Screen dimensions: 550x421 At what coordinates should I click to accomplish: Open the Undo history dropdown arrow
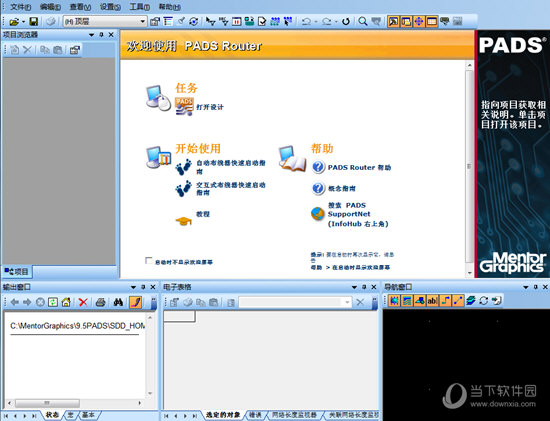tap(316, 22)
